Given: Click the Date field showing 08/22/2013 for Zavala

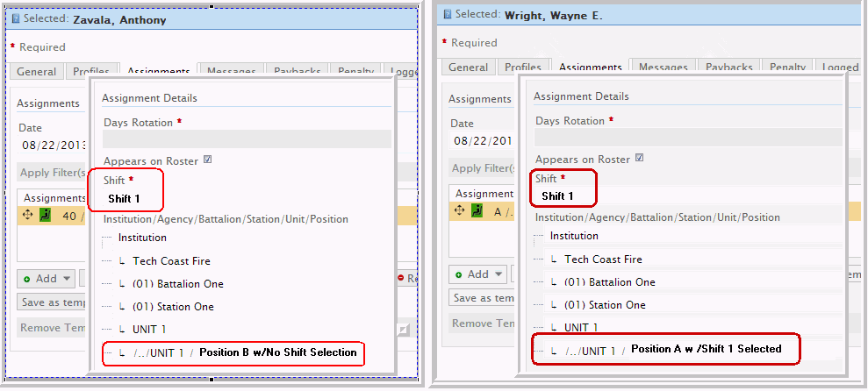Looking at the screenshot, I should tap(52, 145).
